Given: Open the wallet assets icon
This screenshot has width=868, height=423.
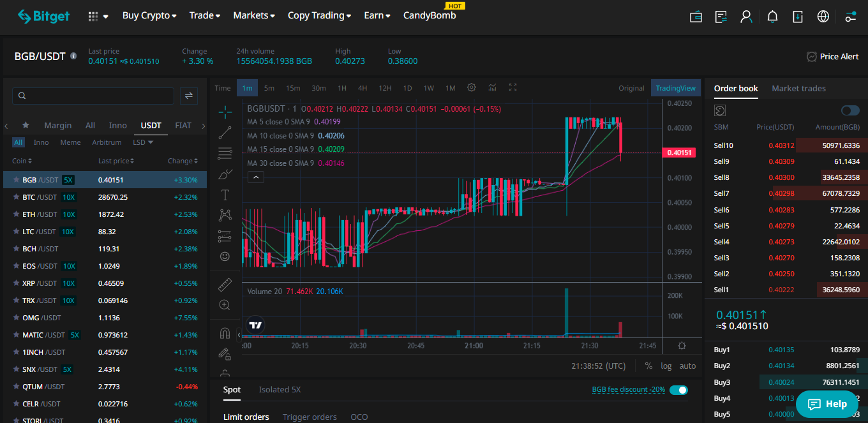Looking at the screenshot, I should tap(696, 17).
